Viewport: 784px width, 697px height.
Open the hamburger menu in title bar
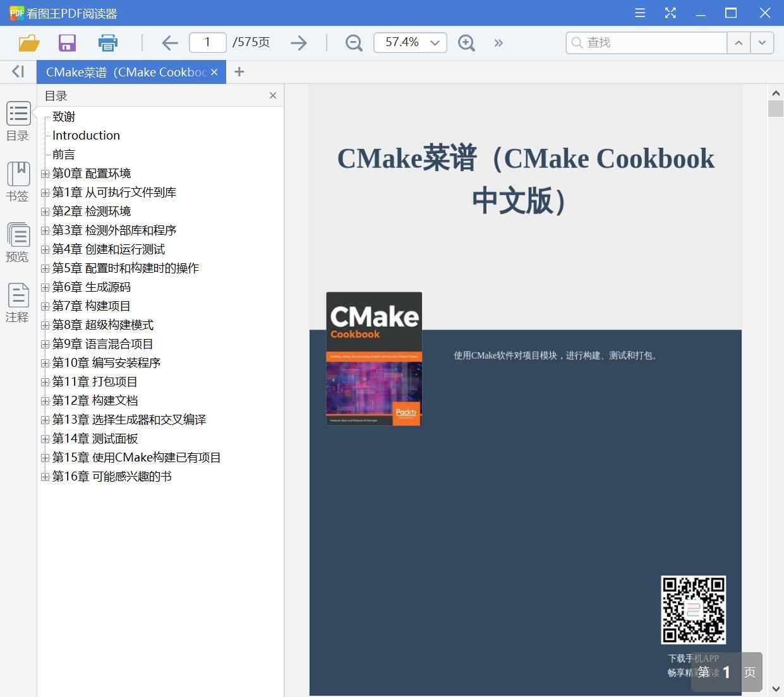pos(639,13)
